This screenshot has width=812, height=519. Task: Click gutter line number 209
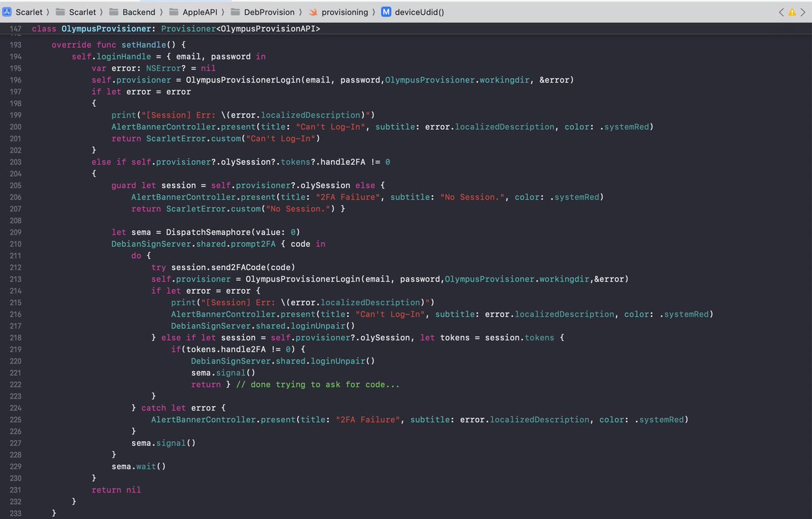pos(16,232)
